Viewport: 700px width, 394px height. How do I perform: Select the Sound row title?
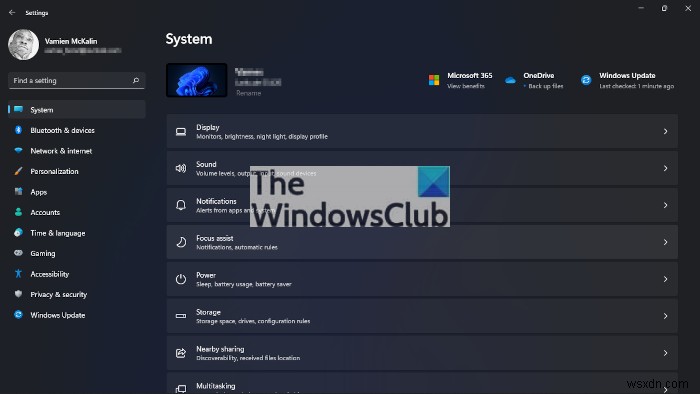coord(206,164)
